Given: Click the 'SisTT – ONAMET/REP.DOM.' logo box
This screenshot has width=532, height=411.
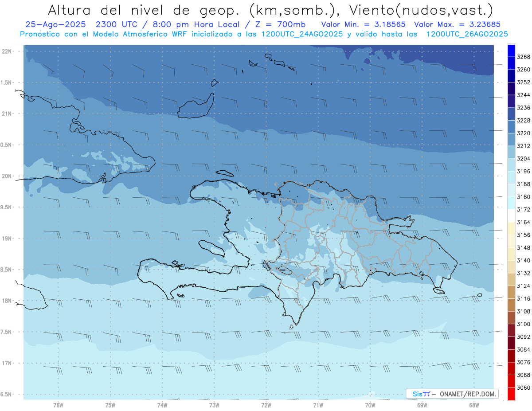Looking at the screenshot, I should pos(452,394).
